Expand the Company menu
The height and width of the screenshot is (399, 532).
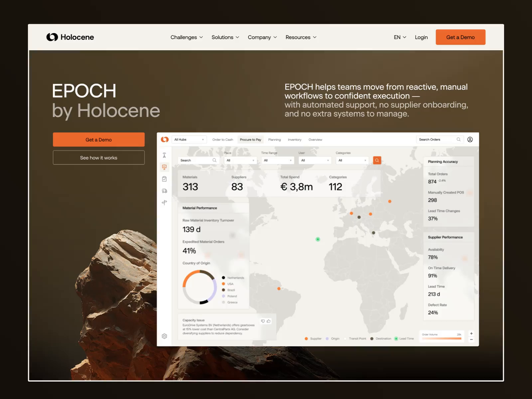(x=262, y=37)
